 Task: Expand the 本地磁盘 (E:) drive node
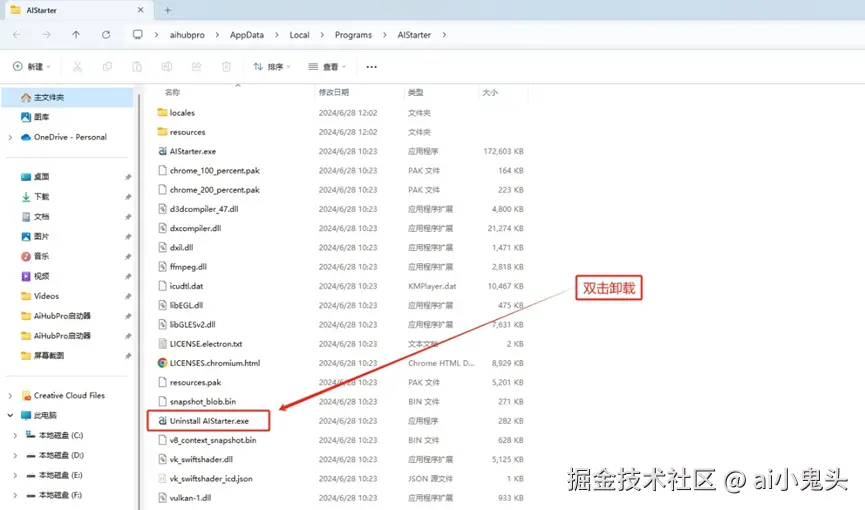pyautogui.click(x=15, y=475)
